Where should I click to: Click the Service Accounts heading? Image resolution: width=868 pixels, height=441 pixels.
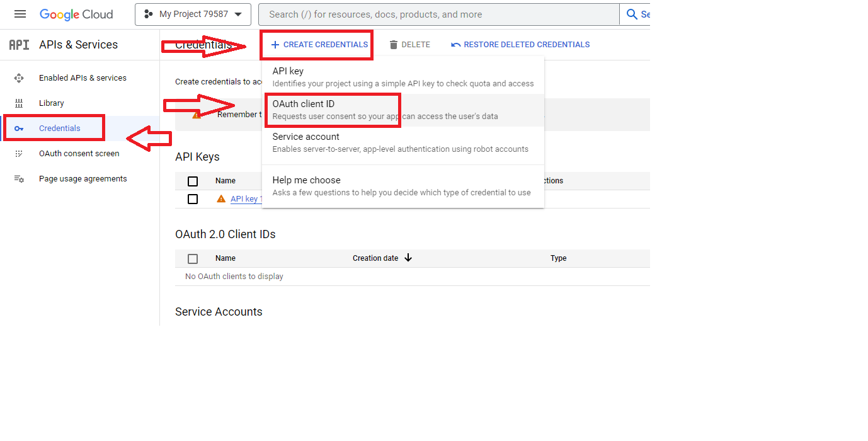click(219, 312)
